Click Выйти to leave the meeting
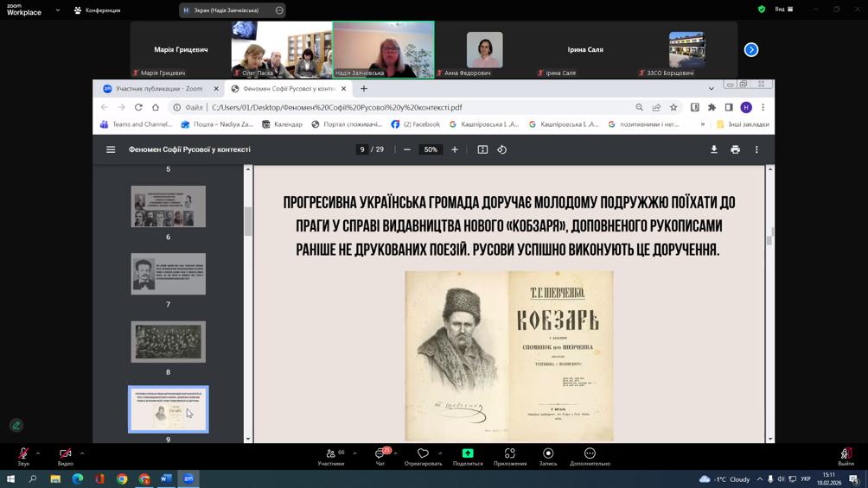Viewport: 868px width, 488px height. tap(846, 456)
